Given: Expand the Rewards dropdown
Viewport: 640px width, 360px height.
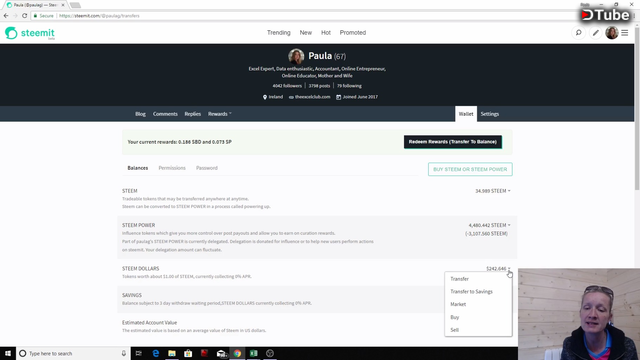Looking at the screenshot, I should tap(220, 114).
